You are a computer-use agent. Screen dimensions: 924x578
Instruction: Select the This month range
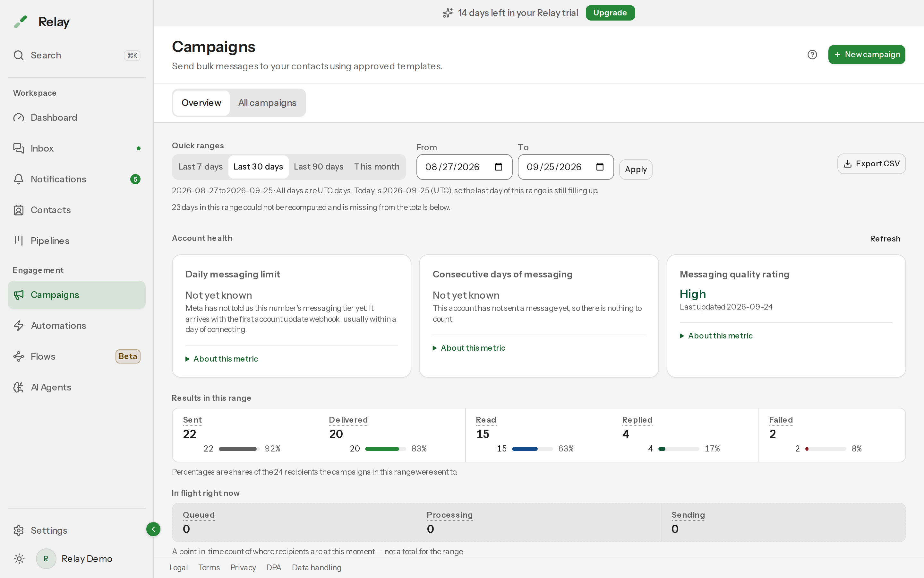[x=376, y=167]
